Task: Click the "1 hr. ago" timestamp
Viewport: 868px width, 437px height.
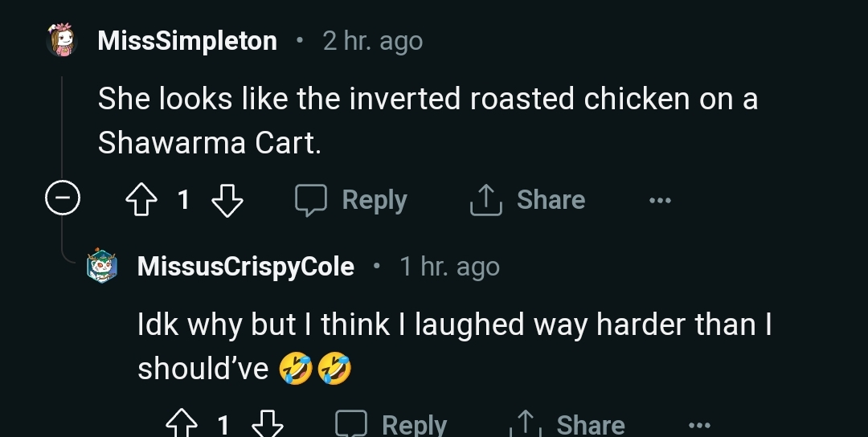Action: click(x=449, y=267)
